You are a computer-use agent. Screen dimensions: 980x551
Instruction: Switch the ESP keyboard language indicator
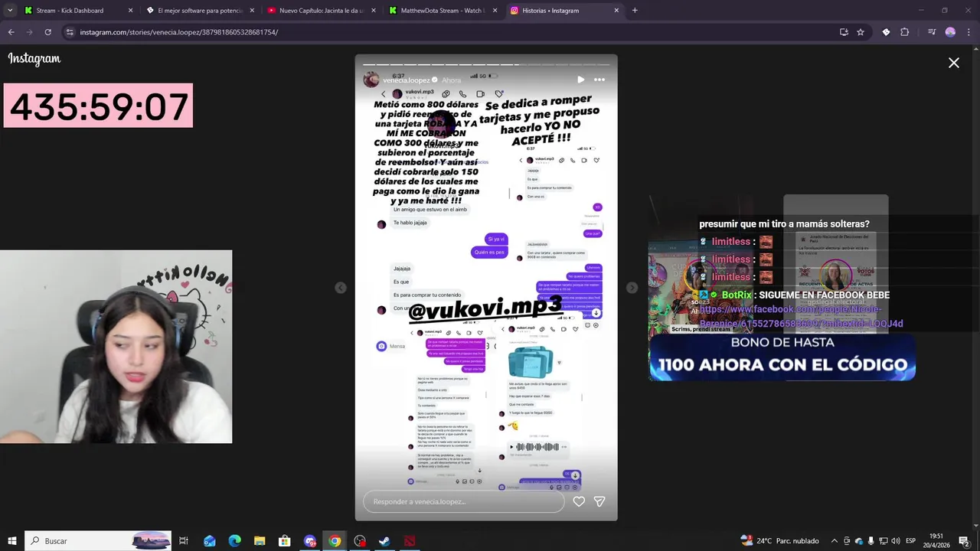tap(910, 541)
